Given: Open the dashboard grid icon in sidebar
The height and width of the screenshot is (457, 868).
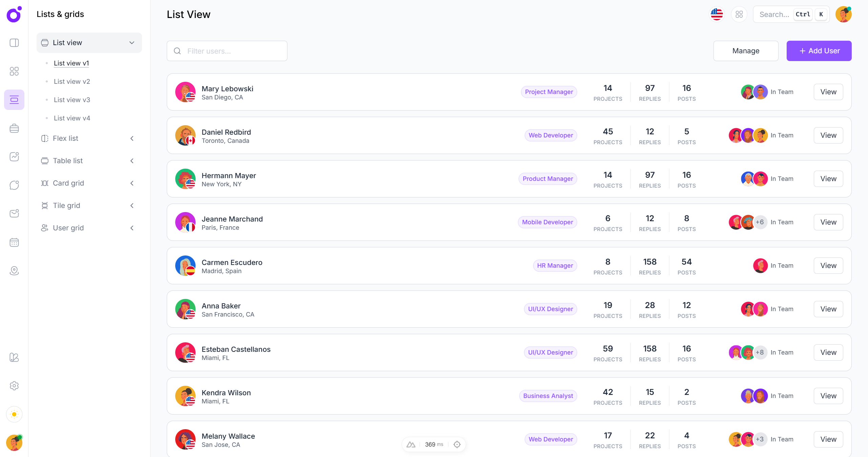Looking at the screenshot, I should pos(14,71).
